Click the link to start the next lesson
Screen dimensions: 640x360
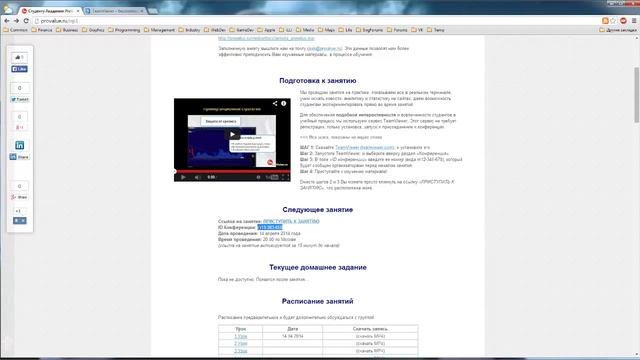tap(291, 221)
